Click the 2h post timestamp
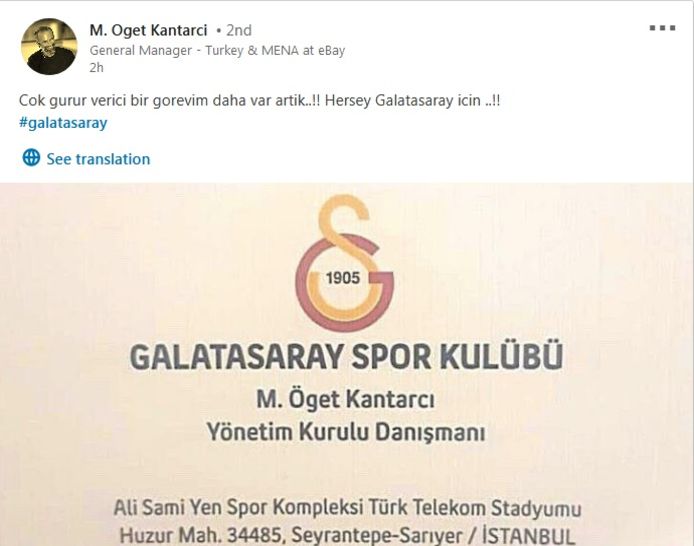694x546 pixels. pos(96,67)
